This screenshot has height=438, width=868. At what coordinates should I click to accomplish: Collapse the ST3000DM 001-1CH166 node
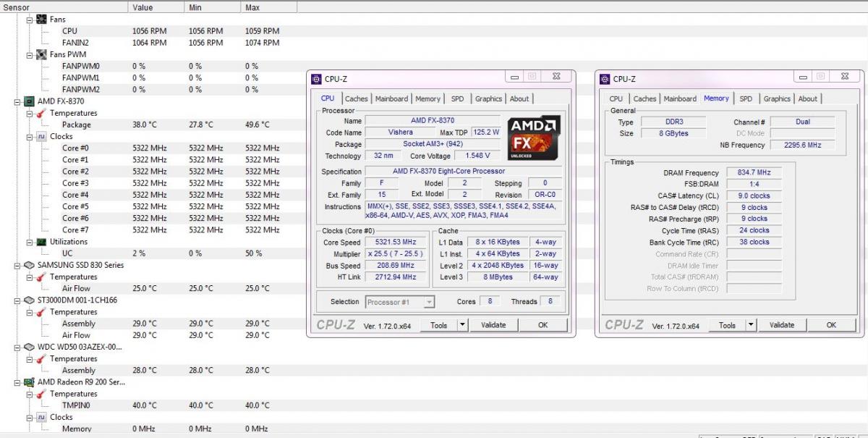pyautogui.click(x=18, y=300)
